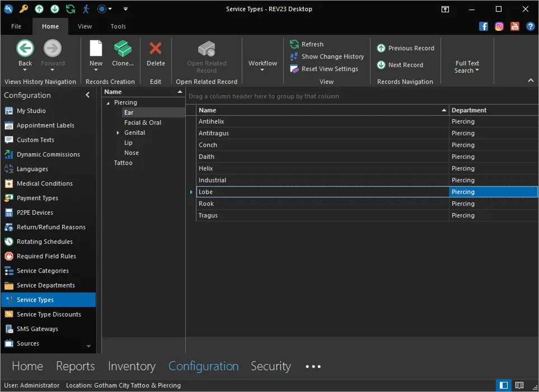Collapse the Configuration pane
Image resolution: width=539 pixels, height=392 pixels.
pos(88,95)
